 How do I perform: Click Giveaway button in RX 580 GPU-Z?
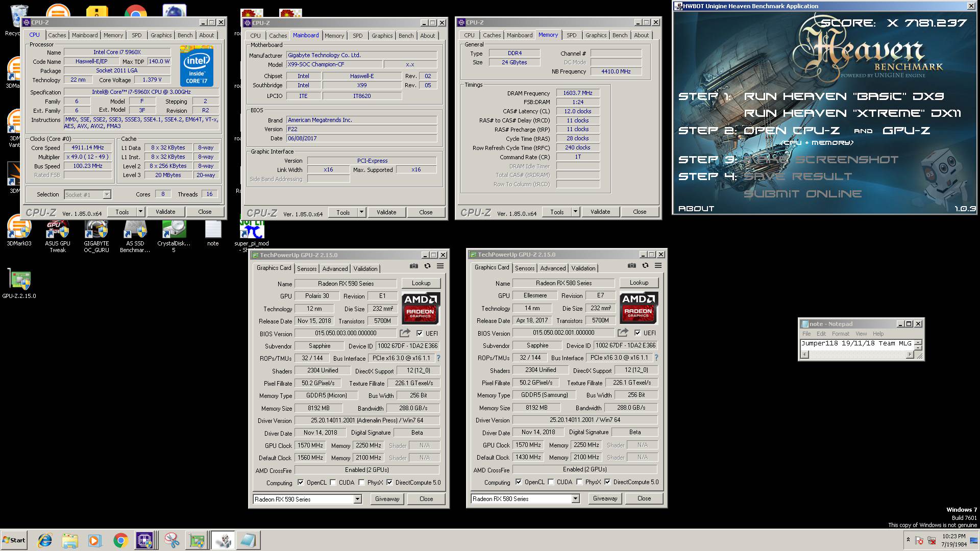[x=605, y=498]
